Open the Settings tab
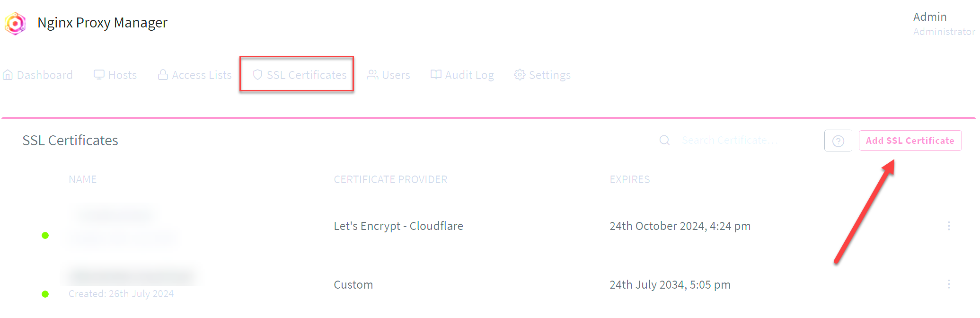 [543, 75]
